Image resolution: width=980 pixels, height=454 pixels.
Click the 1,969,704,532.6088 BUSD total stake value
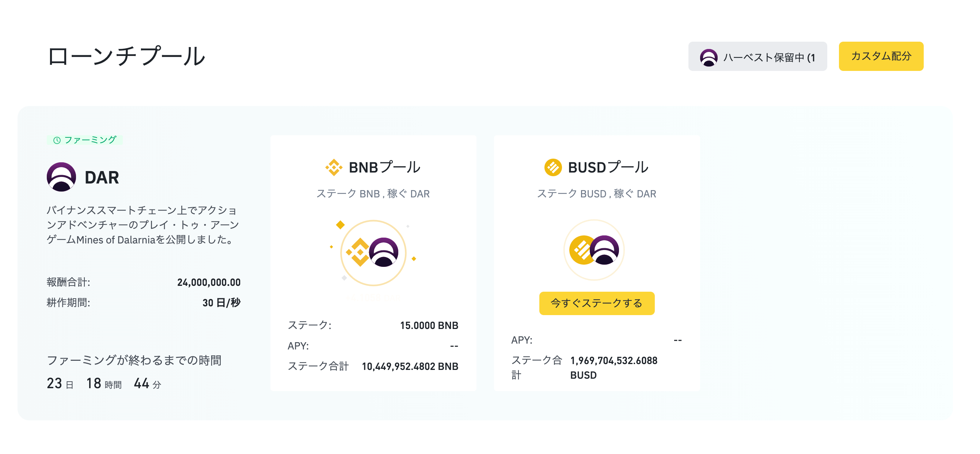[614, 368]
